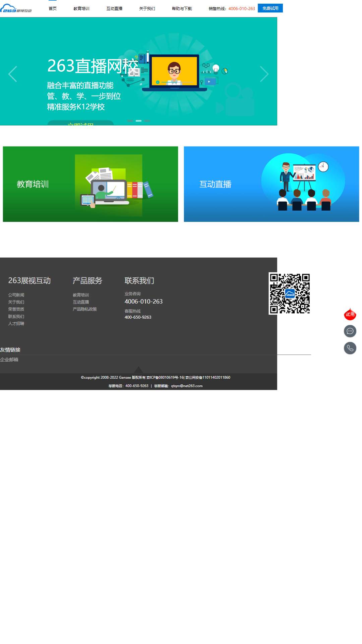Screen dimensions: 362x644
Task: Click the back-to-top triangle in the footer
Action: [x=138, y=370]
